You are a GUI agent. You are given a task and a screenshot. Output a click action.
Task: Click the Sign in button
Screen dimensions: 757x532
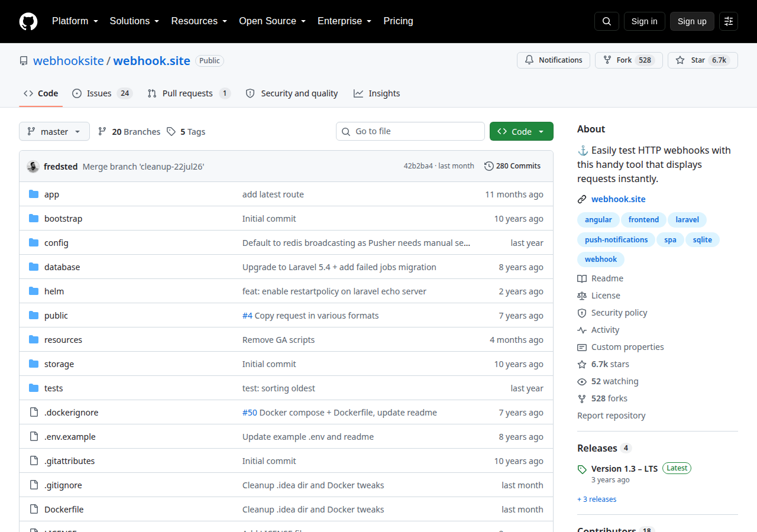[645, 21]
